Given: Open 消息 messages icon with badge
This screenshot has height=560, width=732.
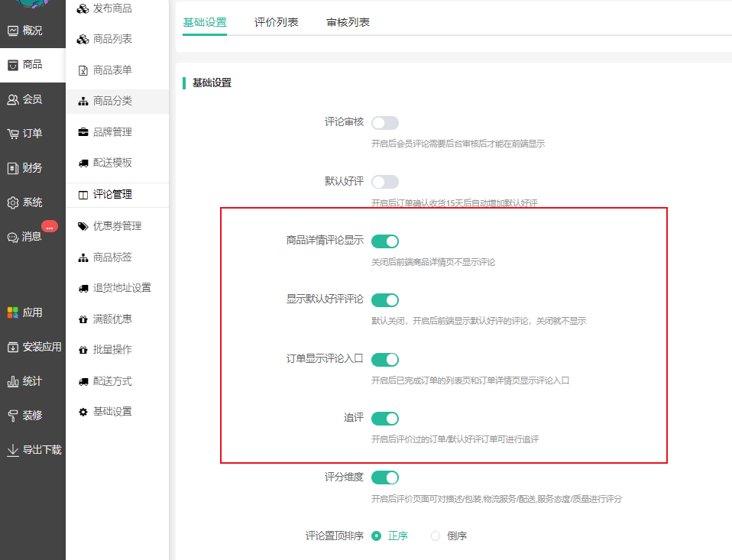Looking at the screenshot, I should (x=13, y=237).
